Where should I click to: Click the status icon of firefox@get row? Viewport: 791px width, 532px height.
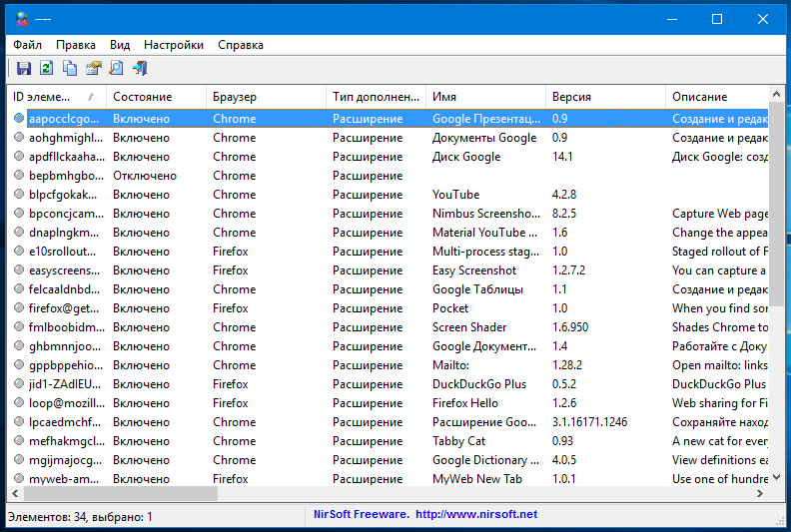pos(19,307)
